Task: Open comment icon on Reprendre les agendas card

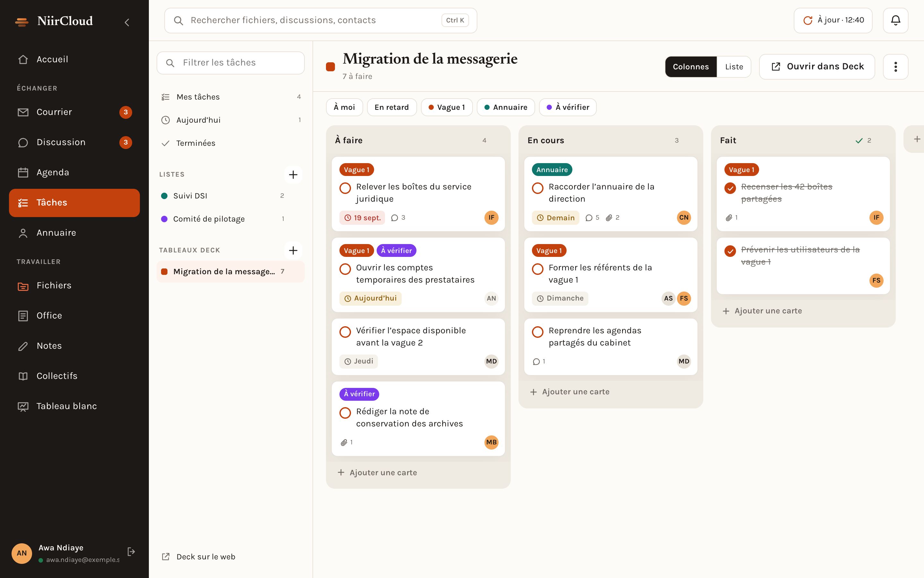Action: (536, 361)
